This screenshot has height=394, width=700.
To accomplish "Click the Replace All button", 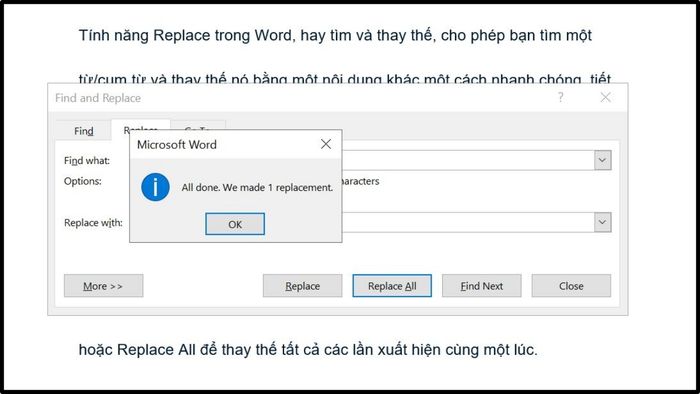I will tap(392, 286).
